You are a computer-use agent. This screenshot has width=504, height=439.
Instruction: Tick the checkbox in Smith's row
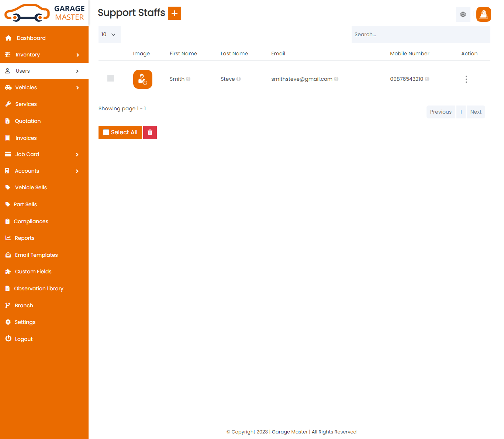[x=111, y=78]
